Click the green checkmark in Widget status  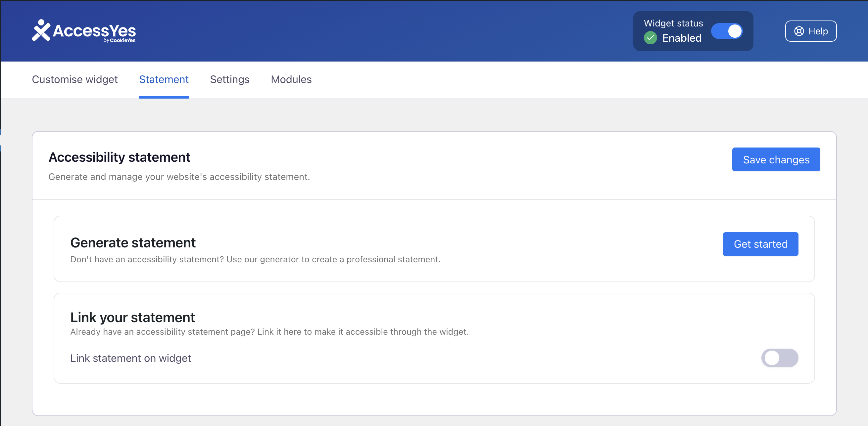click(x=651, y=38)
